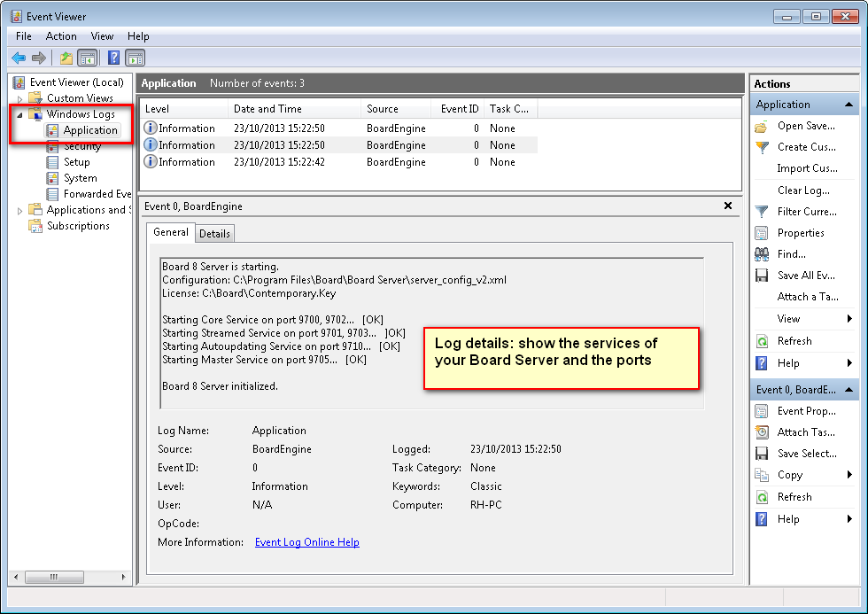Screen dimensions: 868x614
Task: Click the tree pane horizontal scrollbar thumb
Action: 54,578
